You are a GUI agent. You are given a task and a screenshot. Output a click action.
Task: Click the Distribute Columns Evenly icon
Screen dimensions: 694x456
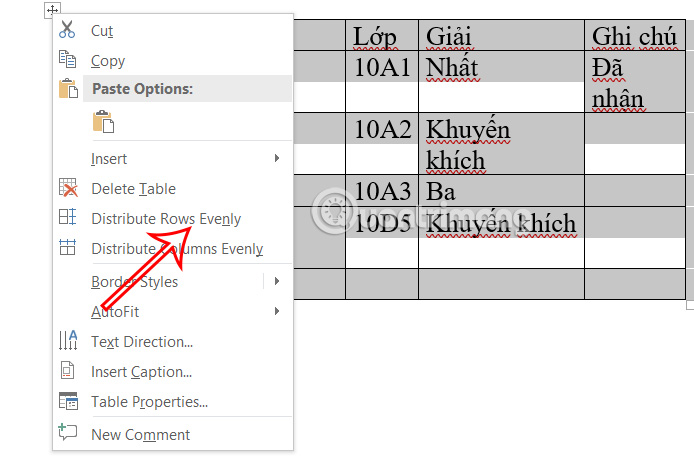pyautogui.click(x=67, y=247)
